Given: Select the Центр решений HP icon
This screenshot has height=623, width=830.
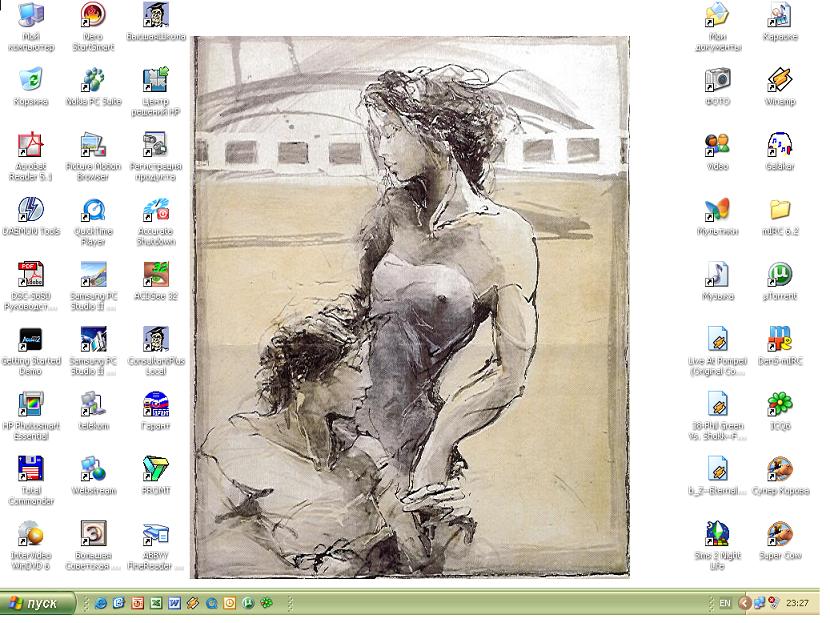Looking at the screenshot, I should pyautogui.click(x=156, y=80).
